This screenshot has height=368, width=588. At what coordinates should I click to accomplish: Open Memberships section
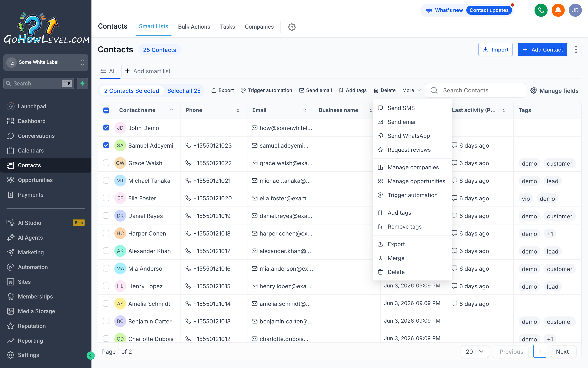46,296
